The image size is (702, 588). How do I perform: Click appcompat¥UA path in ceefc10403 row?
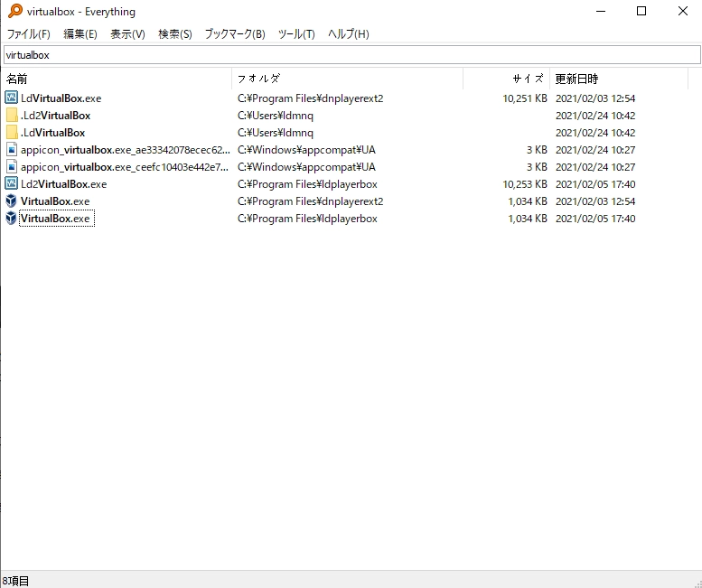(306, 166)
